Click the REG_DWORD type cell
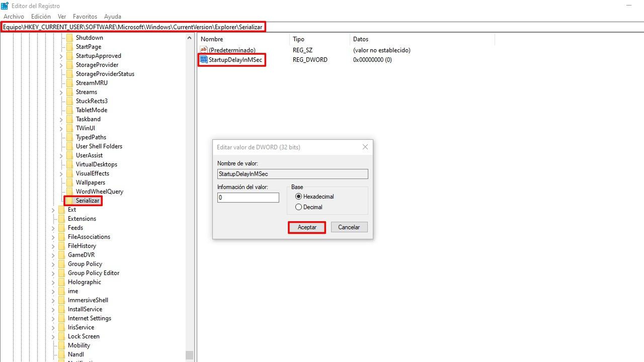 click(x=310, y=60)
